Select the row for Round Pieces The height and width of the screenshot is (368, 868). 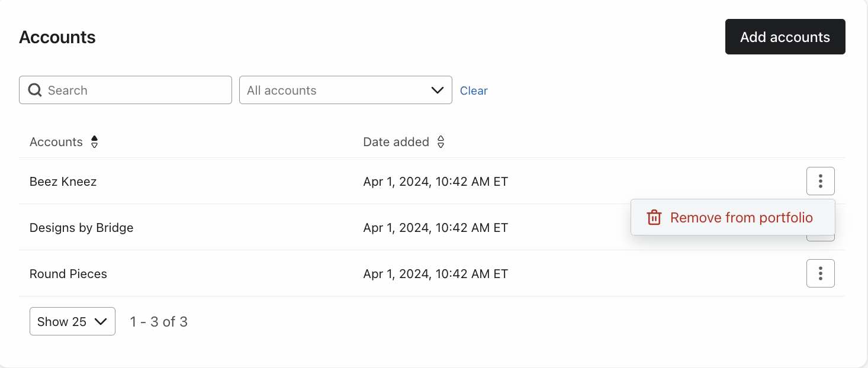[x=68, y=273]
